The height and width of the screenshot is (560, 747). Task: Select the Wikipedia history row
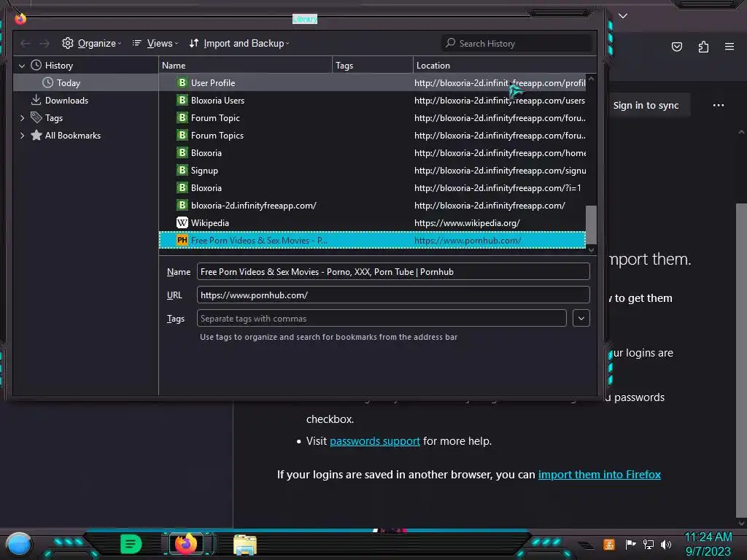coord(372,223)
